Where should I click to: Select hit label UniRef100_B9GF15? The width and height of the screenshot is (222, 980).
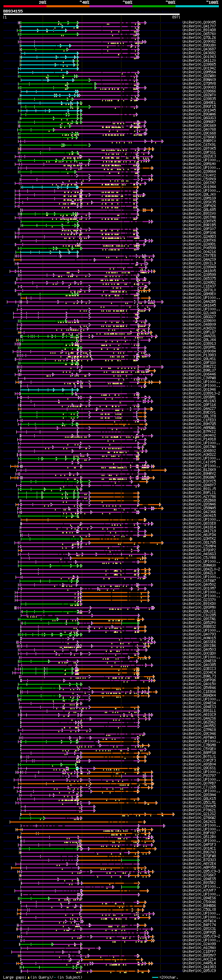point(199,106)
